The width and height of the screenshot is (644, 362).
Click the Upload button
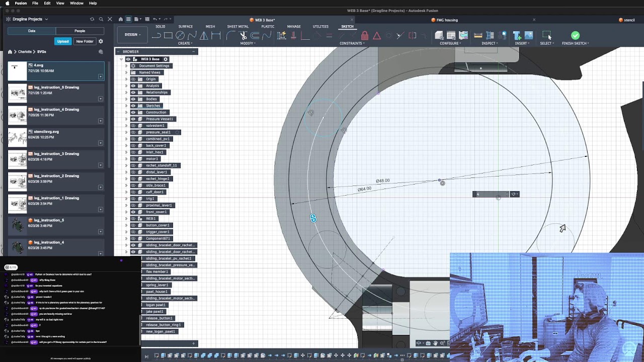63,41
